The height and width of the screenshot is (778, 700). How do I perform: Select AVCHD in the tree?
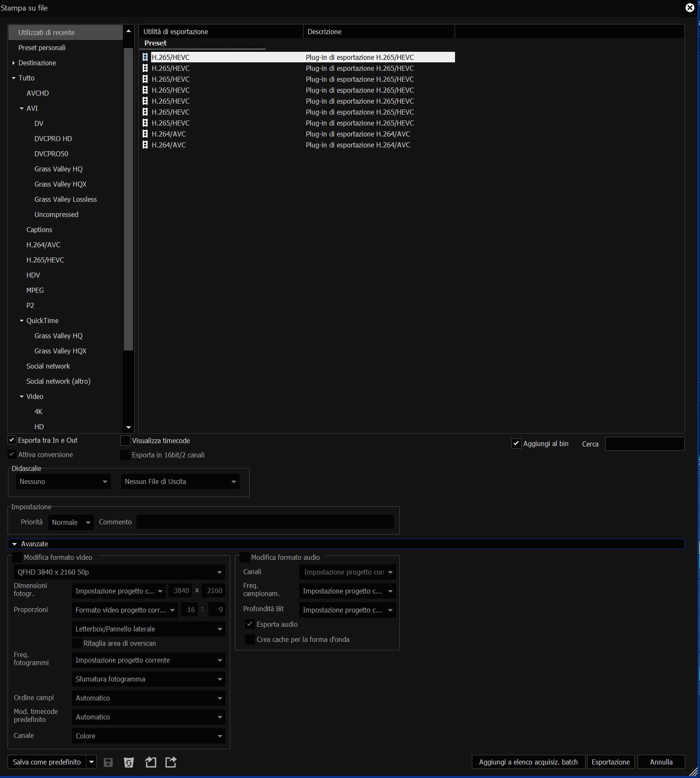[37, 93]
